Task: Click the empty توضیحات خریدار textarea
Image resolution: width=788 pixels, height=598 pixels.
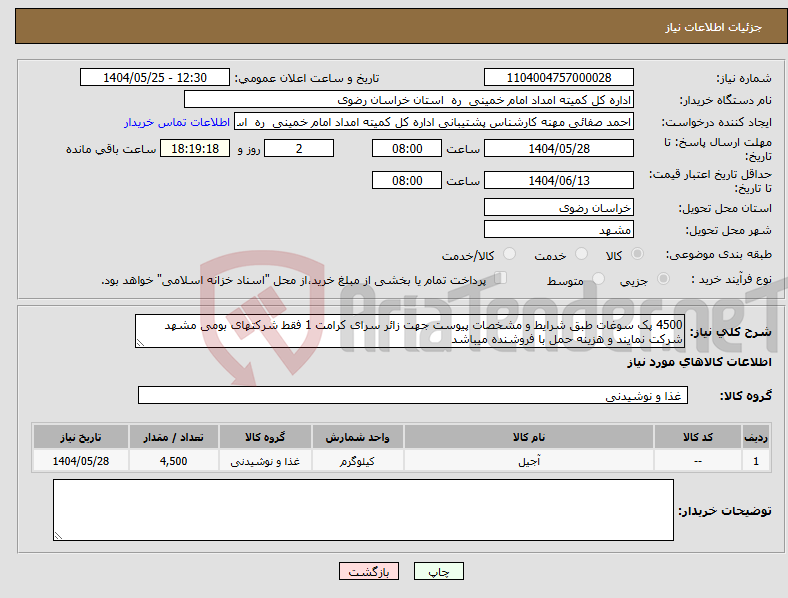Action: (x=363, y=510)
